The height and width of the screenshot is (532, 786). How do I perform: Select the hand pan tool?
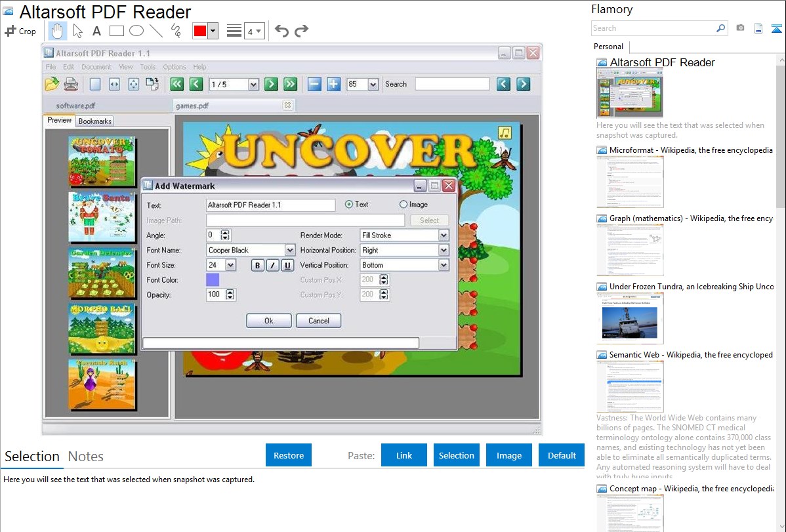57,31
